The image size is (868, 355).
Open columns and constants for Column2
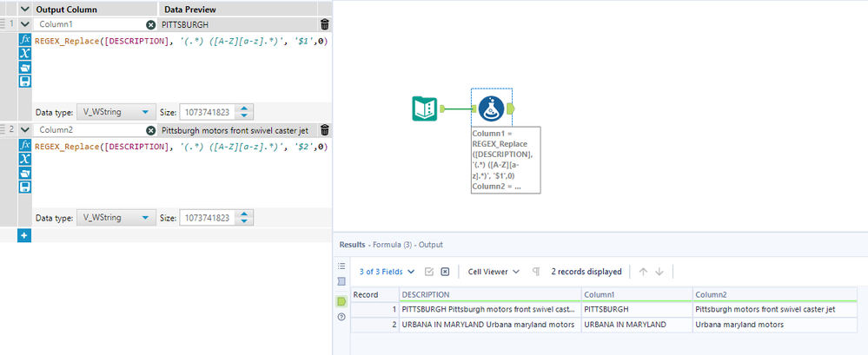[x=25, y=159]
